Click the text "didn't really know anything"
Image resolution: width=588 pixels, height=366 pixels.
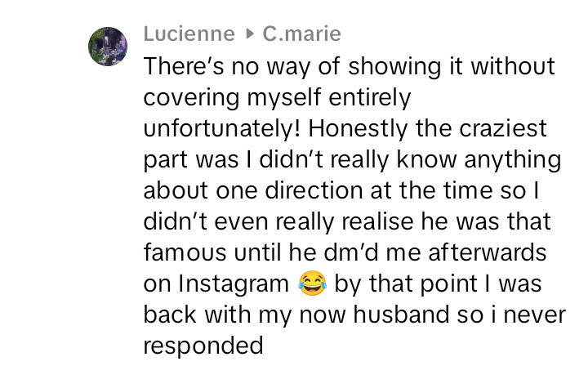pos(410,160)
